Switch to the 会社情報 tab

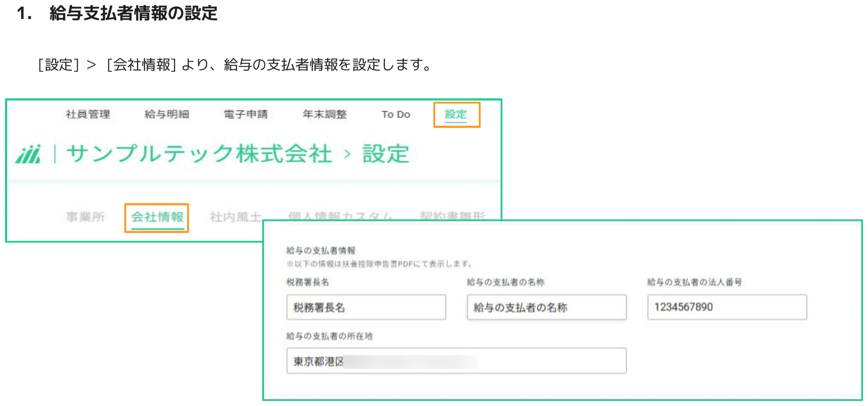[x=157, y=217]
